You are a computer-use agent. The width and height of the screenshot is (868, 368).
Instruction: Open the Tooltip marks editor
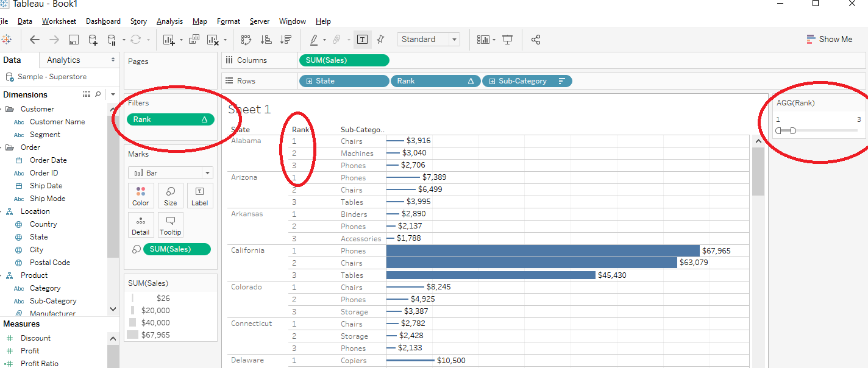click(x=170, y=225)
